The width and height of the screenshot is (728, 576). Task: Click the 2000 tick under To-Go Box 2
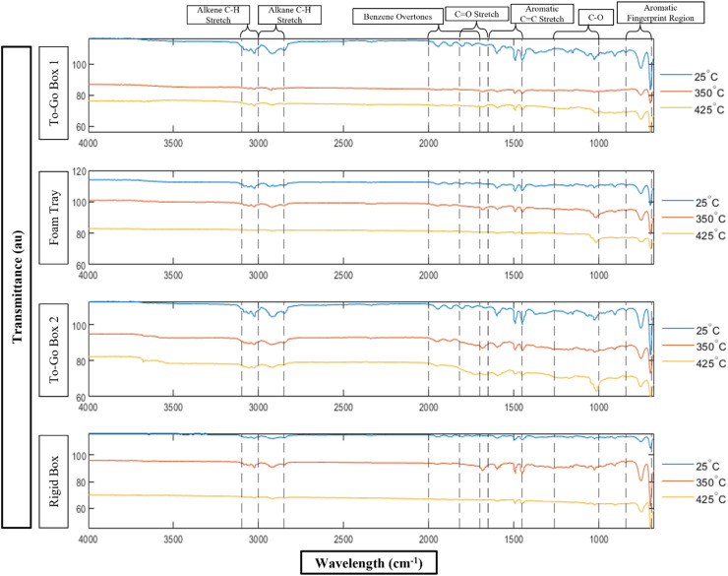pos(429,408)
